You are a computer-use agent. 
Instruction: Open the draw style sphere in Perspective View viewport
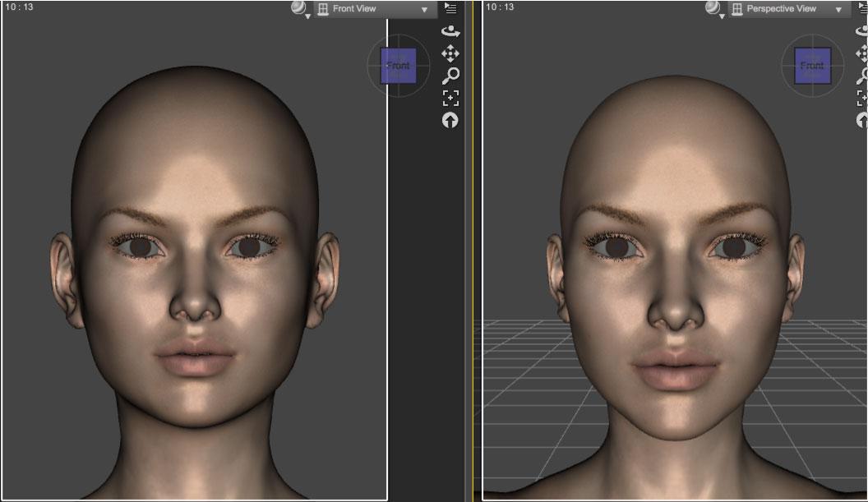pyautogui.click(x=713, y=9)
